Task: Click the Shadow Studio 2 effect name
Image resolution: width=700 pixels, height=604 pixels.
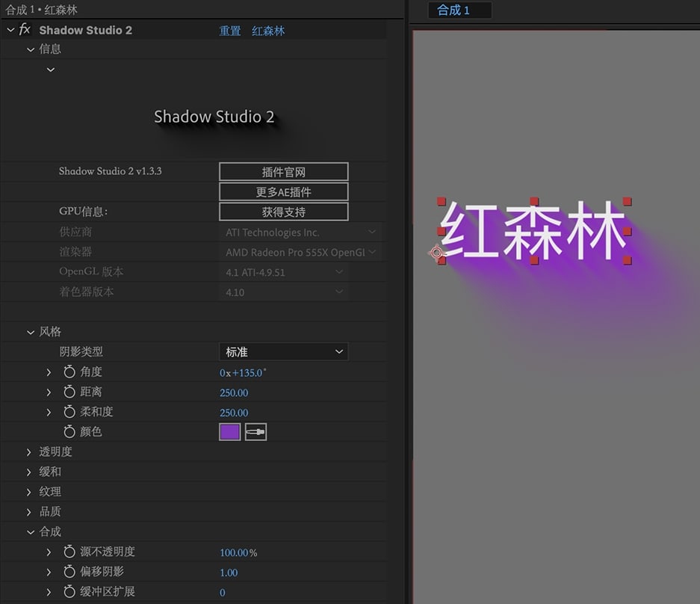Action: pyautogui.click(x=85, y=30)
